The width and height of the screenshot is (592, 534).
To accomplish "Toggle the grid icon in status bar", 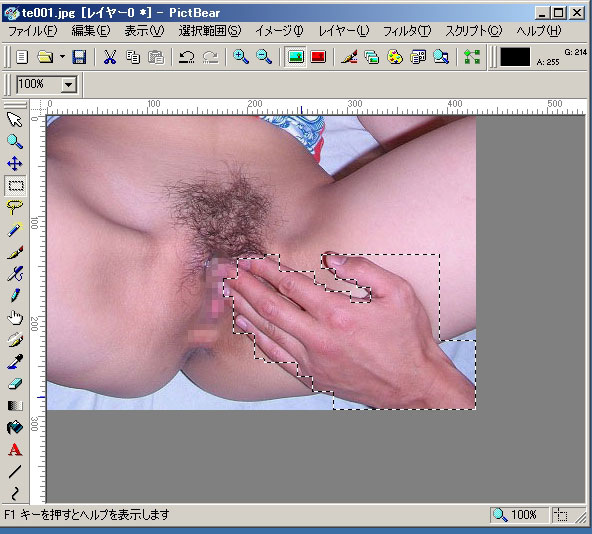I will [x=561, y=514].
